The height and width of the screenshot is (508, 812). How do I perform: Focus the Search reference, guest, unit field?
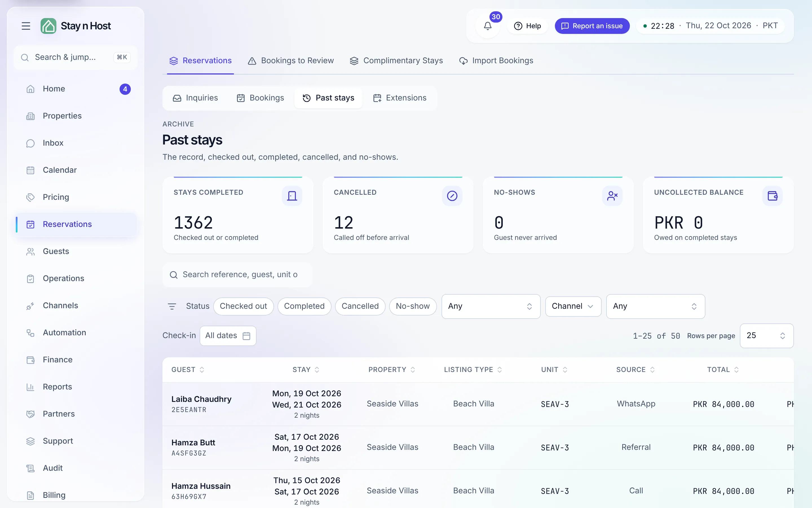coord(237,275)
